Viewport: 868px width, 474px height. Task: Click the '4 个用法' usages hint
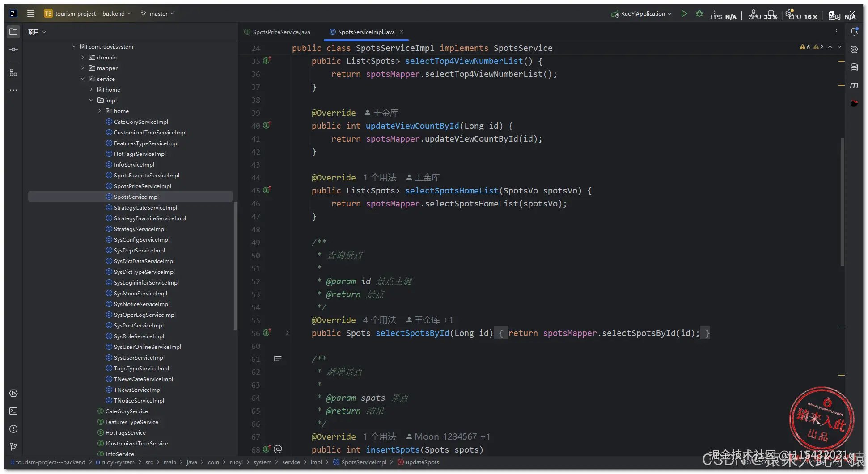click(x=380, y=320)
